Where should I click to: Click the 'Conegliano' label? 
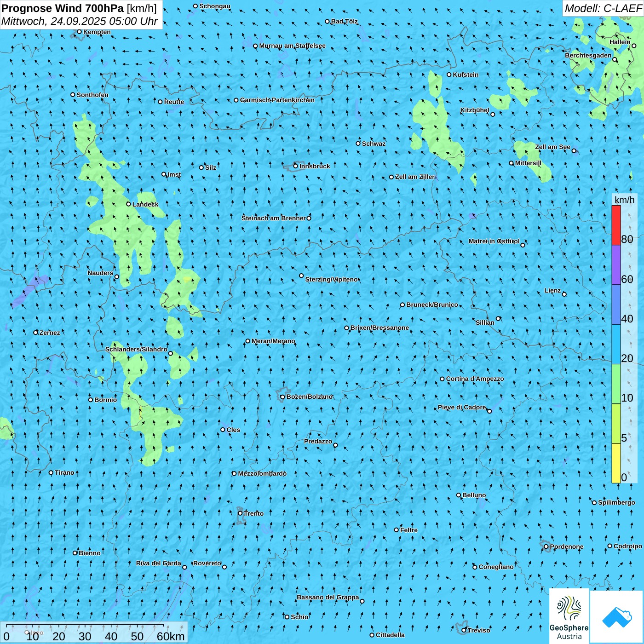[x=496, y=567]
